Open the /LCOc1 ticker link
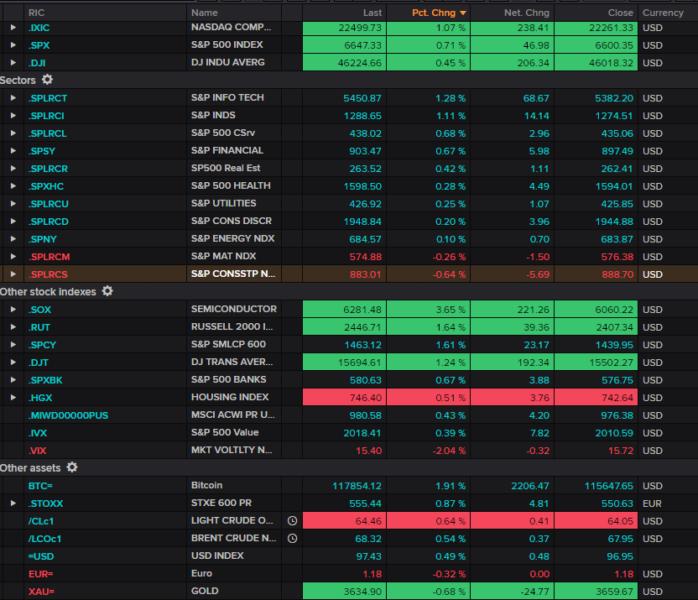This screenshot has width=698, height=600. [x=45, y=539]
